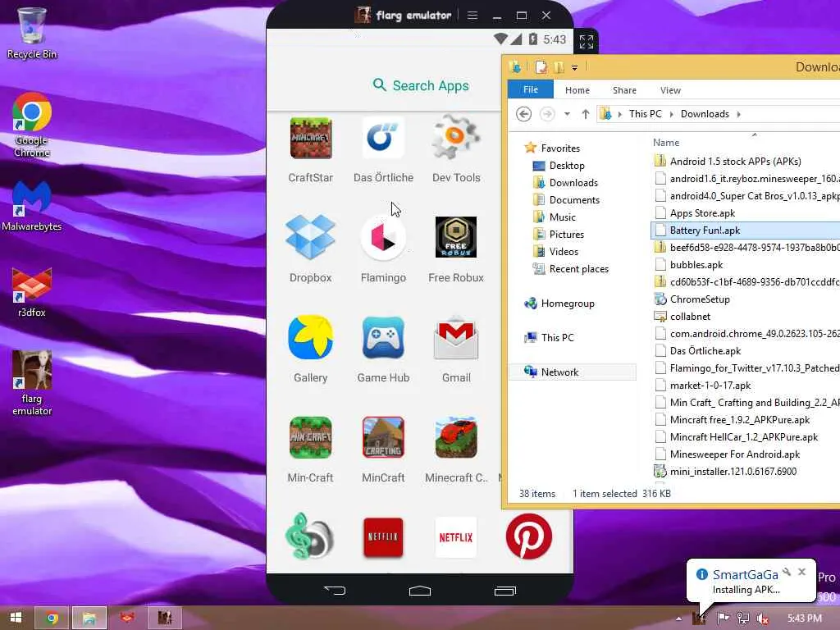Launch the Minecraft C.. car app
The image size is (840, 630).
456,438
